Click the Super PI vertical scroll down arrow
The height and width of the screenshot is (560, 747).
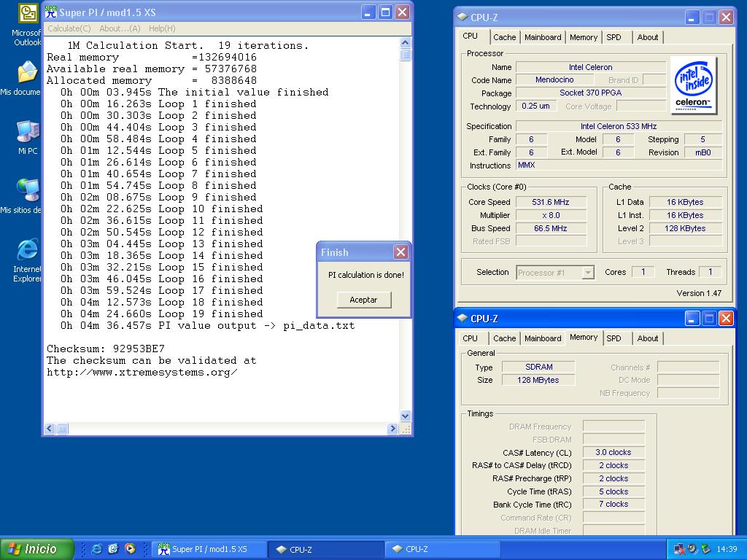(405, 416)
